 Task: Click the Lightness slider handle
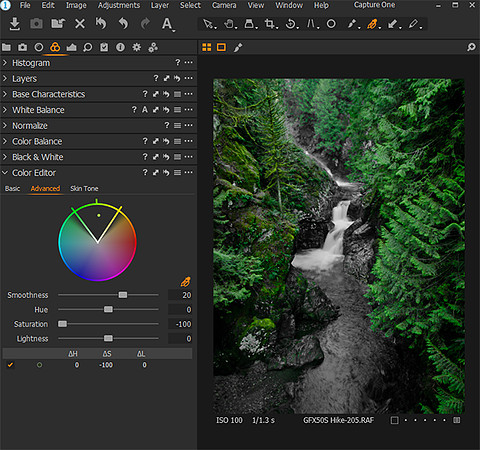[108, 338]
